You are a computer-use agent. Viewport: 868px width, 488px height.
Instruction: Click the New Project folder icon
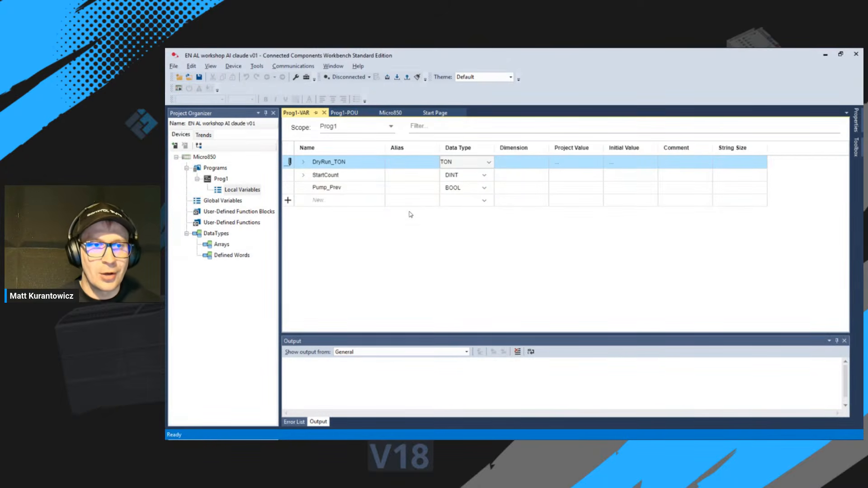[x=179, y=77]
